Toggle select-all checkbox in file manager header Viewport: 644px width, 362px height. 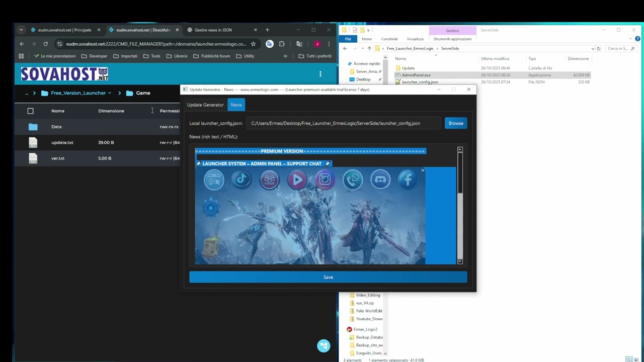(30, 111)
